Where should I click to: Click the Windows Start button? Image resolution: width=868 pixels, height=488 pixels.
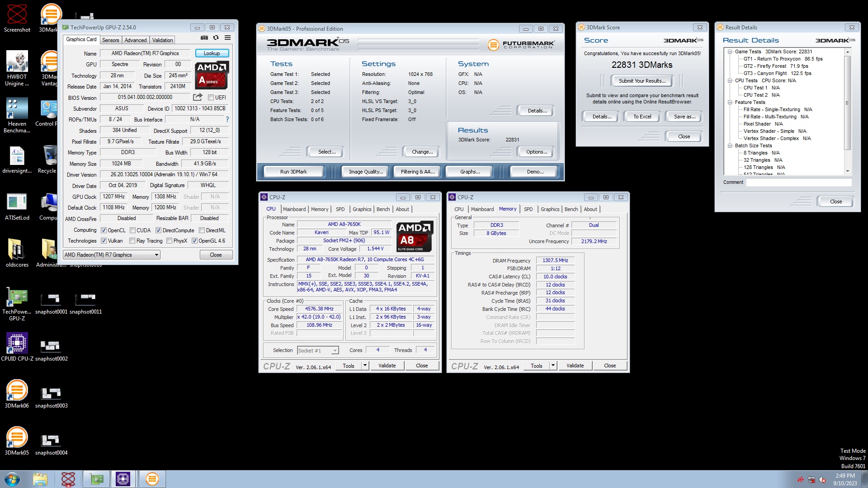coord(12,479)
